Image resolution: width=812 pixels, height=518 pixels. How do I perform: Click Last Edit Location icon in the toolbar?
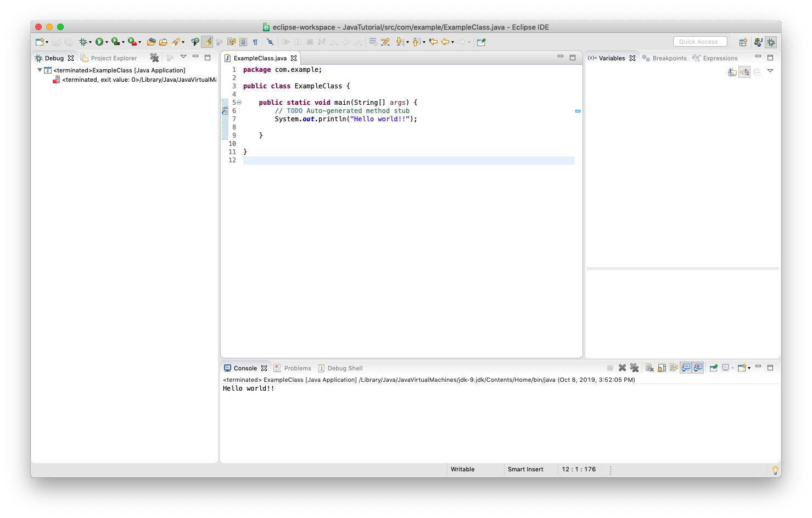tap(433, 42)
